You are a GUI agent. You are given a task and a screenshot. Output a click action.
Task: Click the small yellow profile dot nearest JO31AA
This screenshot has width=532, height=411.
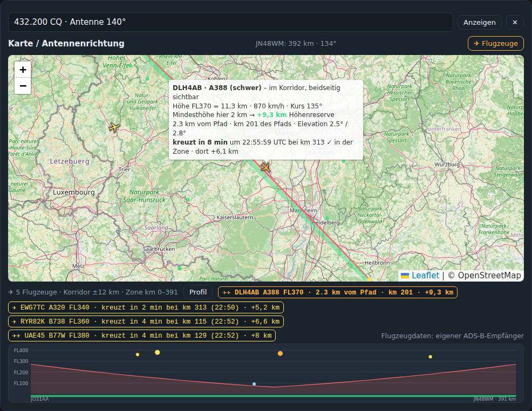pyautogui.click(x=138, y=355)
